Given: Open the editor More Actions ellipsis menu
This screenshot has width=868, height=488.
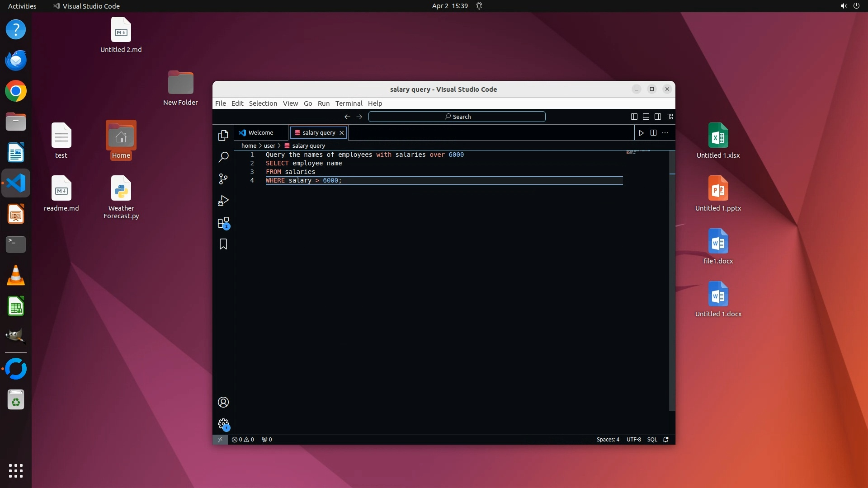Looking at the screenshot, I should 665,133.
